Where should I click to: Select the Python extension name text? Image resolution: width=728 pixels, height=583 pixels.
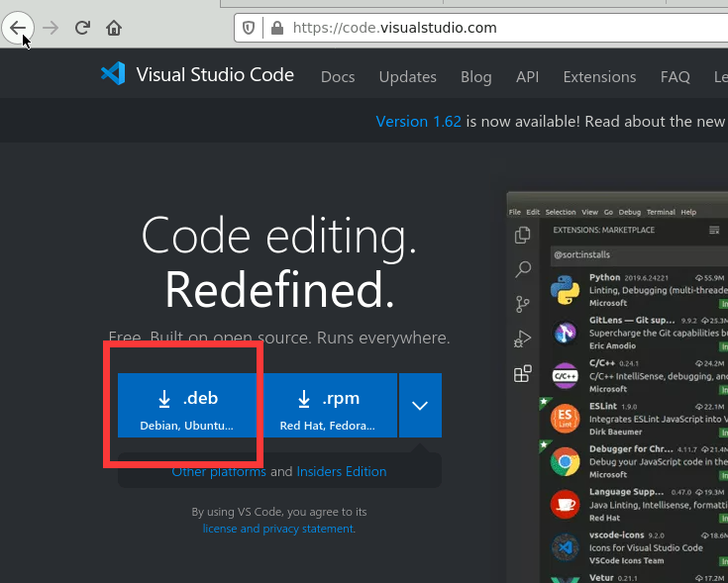(604, 277)
